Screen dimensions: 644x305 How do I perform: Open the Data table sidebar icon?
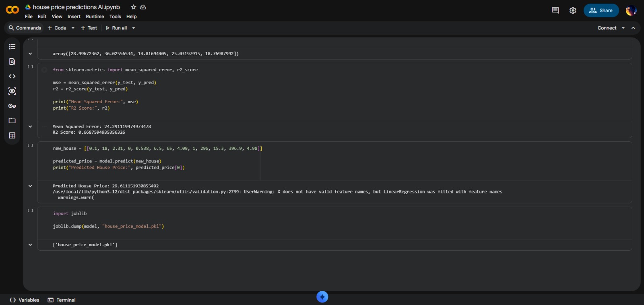coord(12,135)
